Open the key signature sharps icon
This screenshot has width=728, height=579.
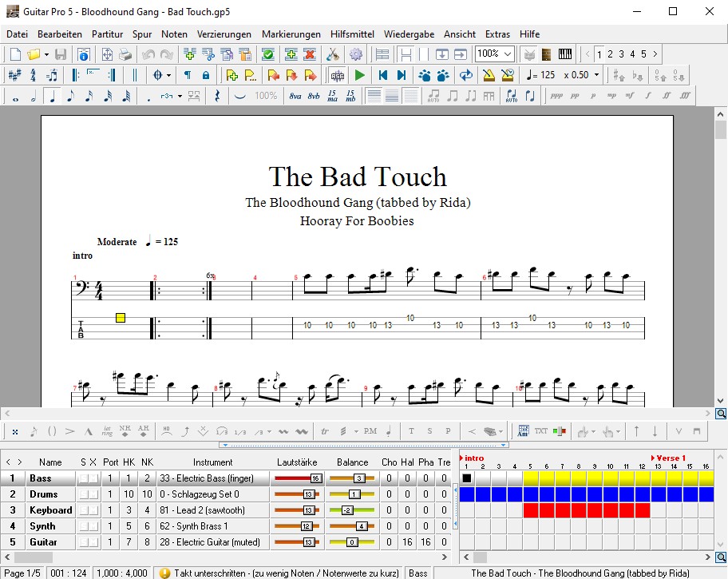pos(14,75)
